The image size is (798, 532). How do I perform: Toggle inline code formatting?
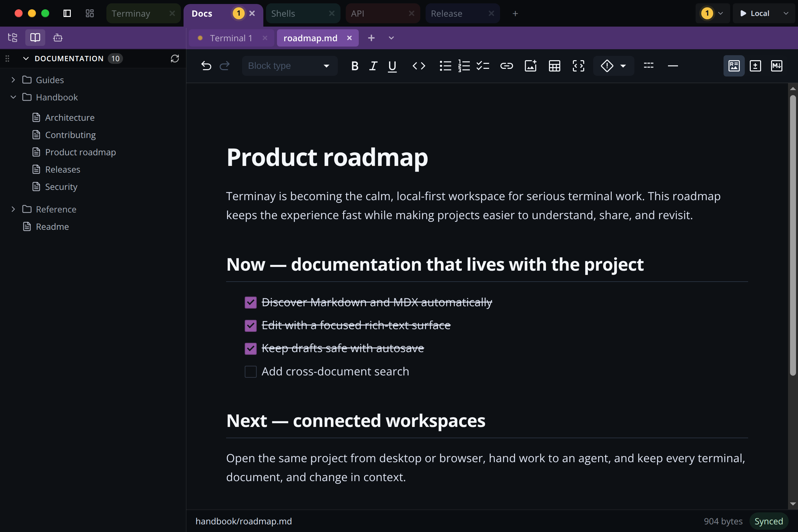[x=419, y=66]
